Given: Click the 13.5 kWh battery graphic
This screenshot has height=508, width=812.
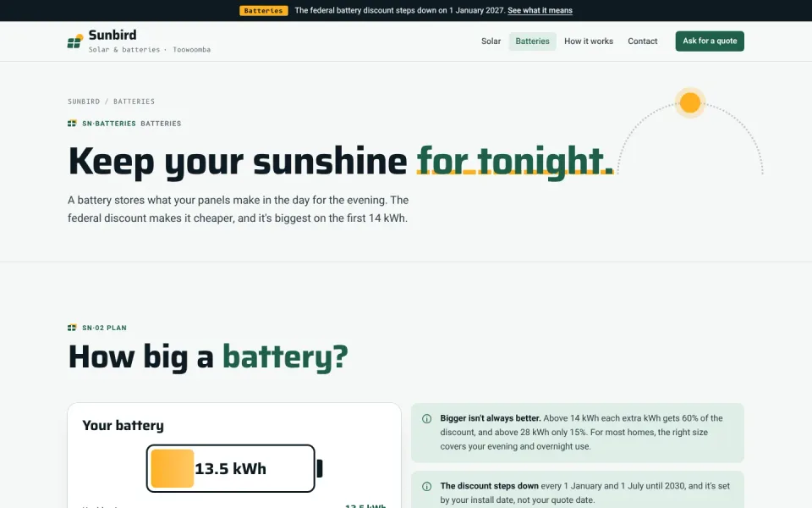Looking at the screenshot, I should 234,468.
